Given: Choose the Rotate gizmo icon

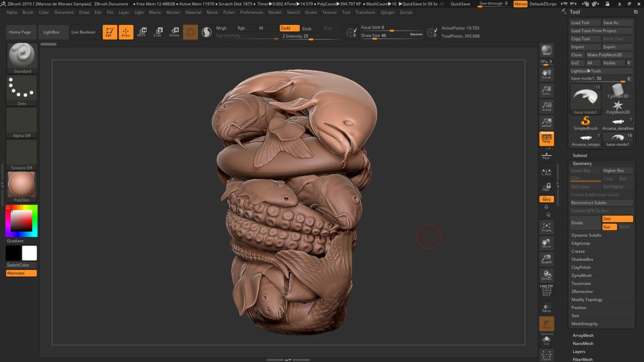Looking at the screenshot, I should [x=174, y=32].
